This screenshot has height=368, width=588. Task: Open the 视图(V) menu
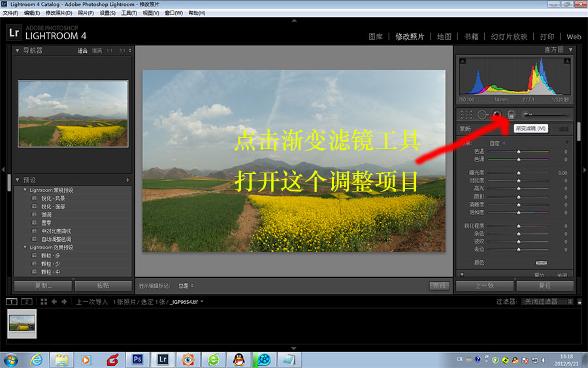coord(151,13)
